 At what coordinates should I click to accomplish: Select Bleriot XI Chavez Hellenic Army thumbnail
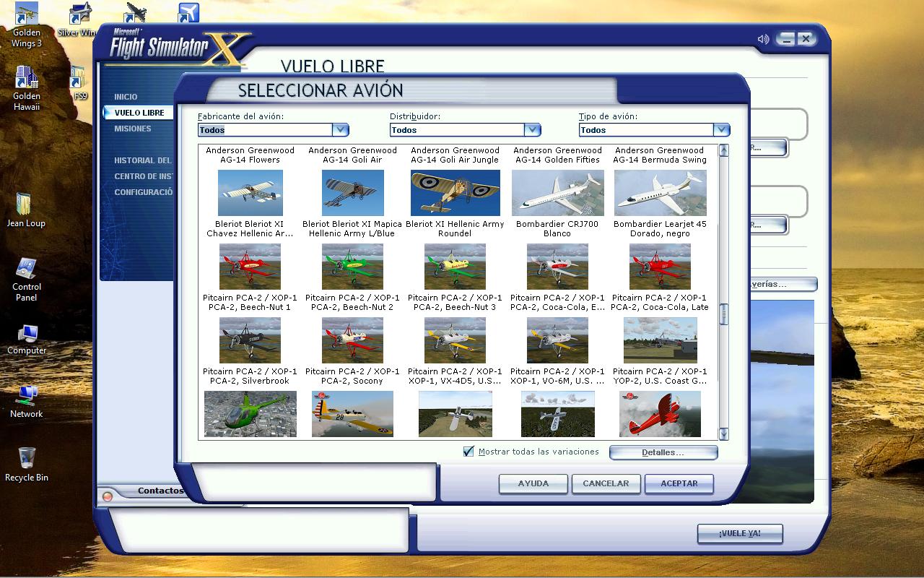[x=250, y=193]
